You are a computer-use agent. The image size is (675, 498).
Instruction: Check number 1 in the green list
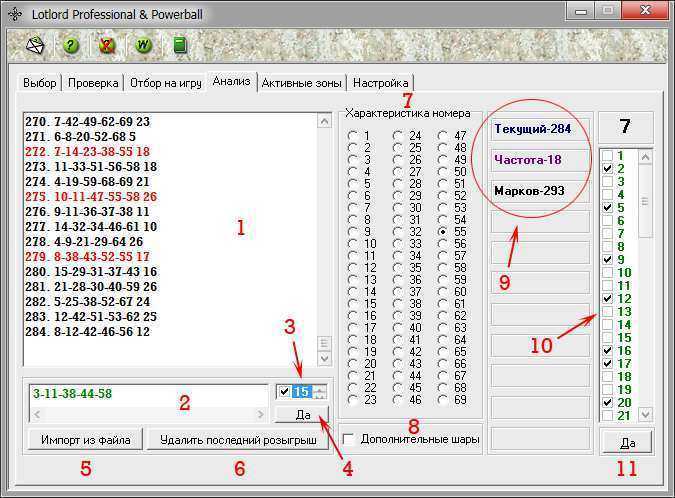[607, 155]
